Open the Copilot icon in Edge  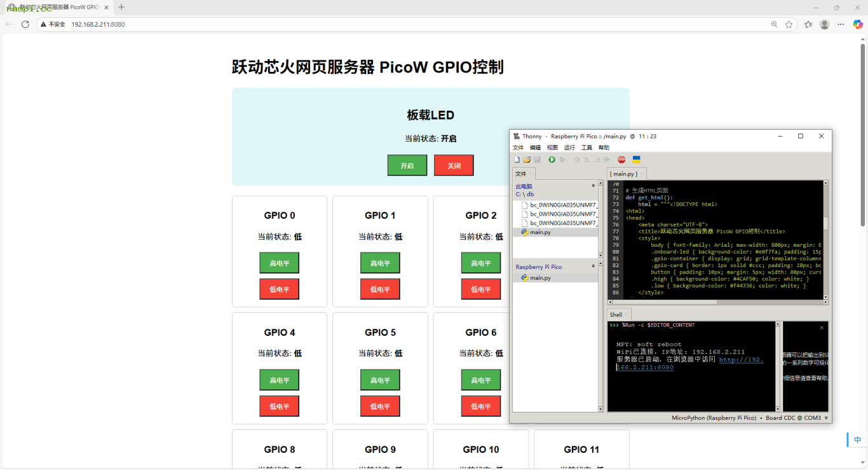point(858,24)
